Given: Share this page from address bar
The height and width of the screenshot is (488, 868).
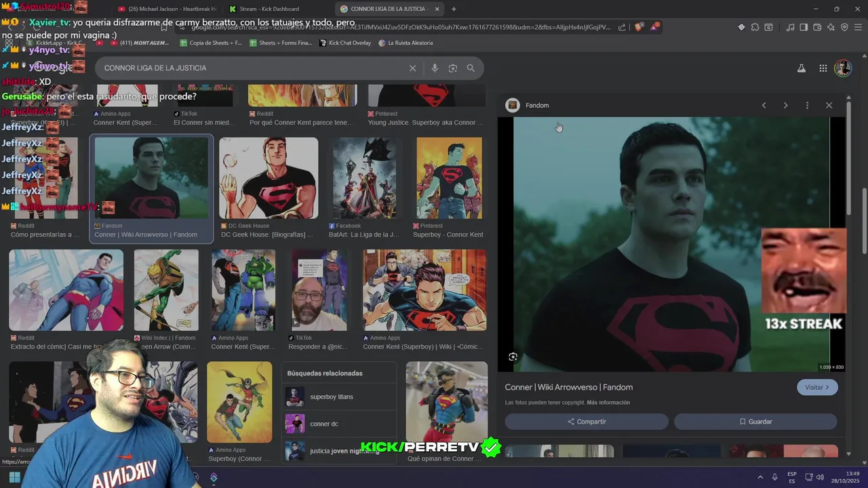Looking at the screenshot, I should tap(622, 27).
